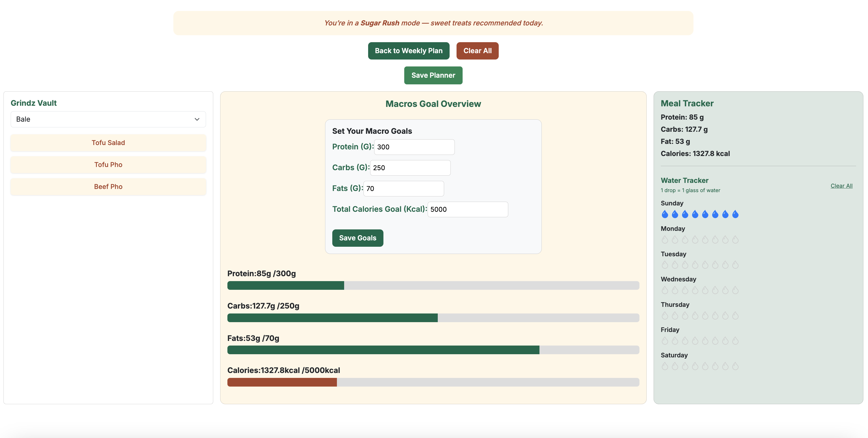Toggle the first water drop for Monday

pos(665,240)
